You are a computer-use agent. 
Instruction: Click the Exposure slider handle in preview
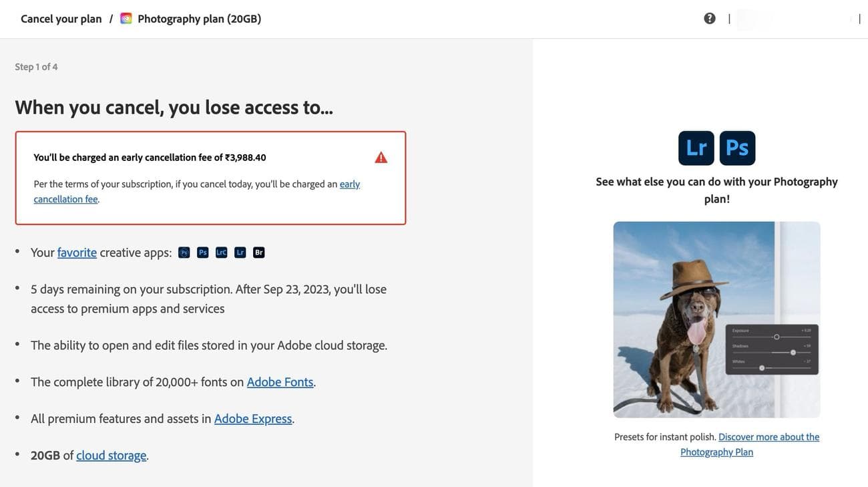[777, 337]
